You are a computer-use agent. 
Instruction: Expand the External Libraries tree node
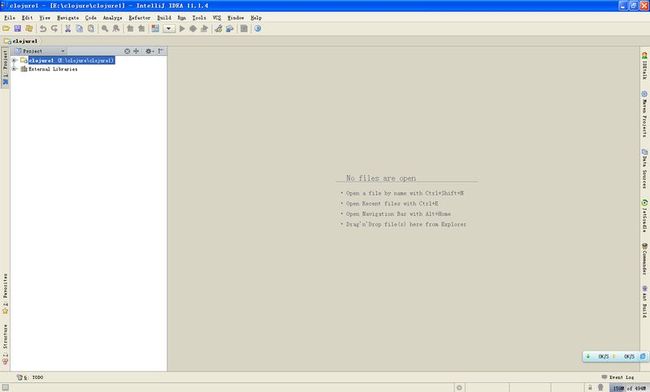[x=14, y=69]
